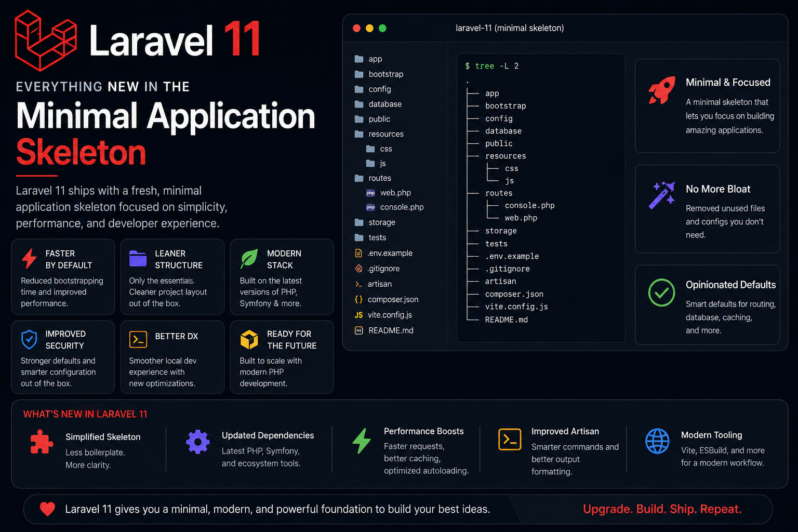Click the Updated Dependencies heading
Viewport: 798px width, 532px height.
pos(268,435)
